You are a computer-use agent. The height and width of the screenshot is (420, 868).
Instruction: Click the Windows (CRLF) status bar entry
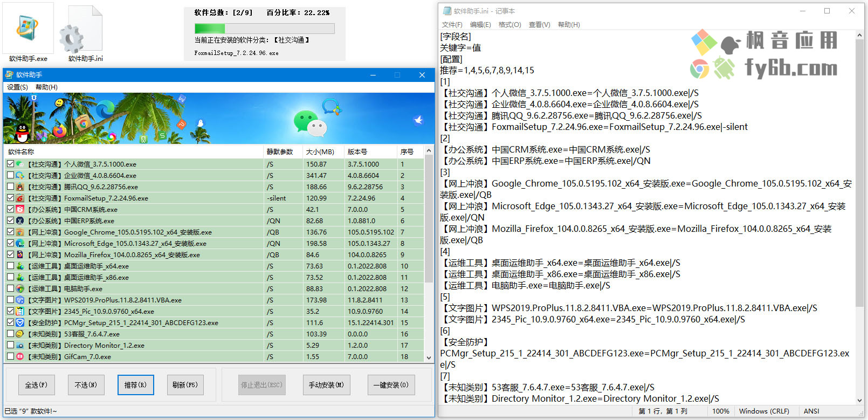coord(764,411)
